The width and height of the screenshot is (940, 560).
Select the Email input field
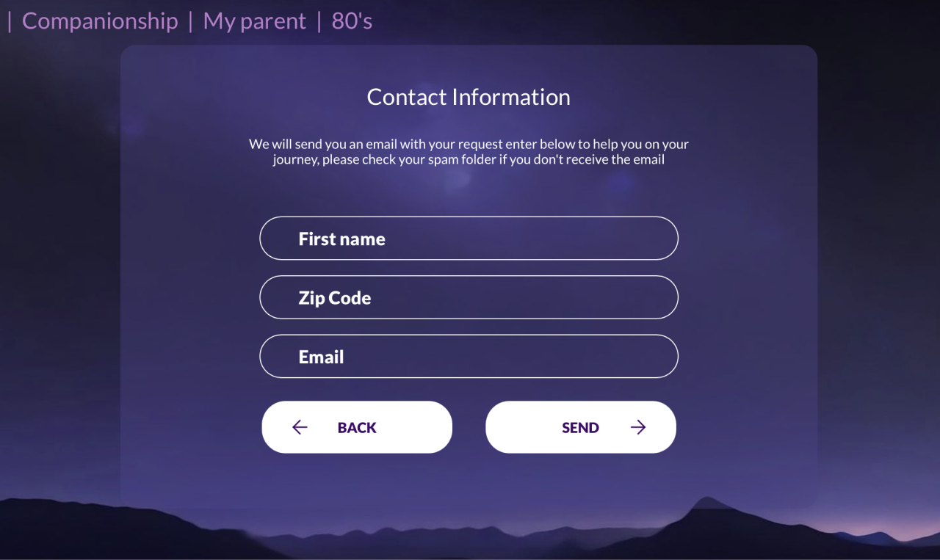click(469, 357)
